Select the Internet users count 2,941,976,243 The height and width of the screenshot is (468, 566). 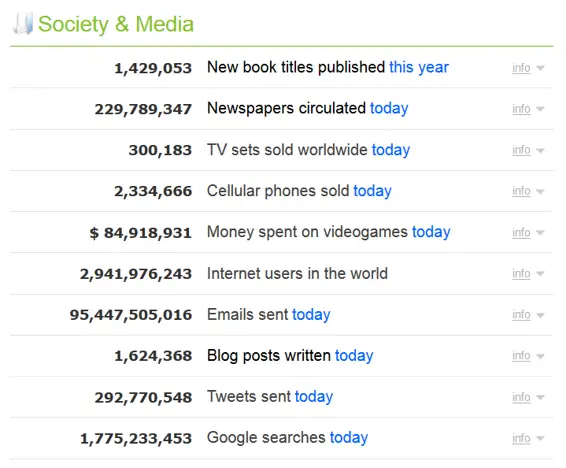[136, 274]
